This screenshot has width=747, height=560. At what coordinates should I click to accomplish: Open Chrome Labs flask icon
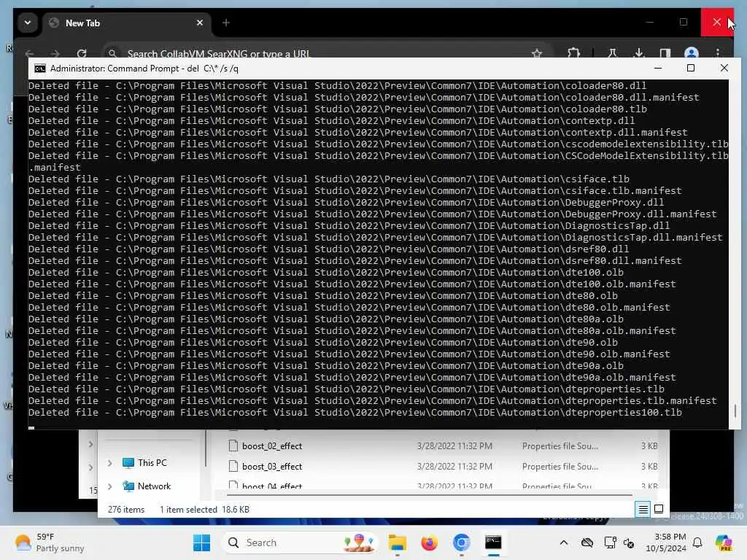[x=612, y=53]
